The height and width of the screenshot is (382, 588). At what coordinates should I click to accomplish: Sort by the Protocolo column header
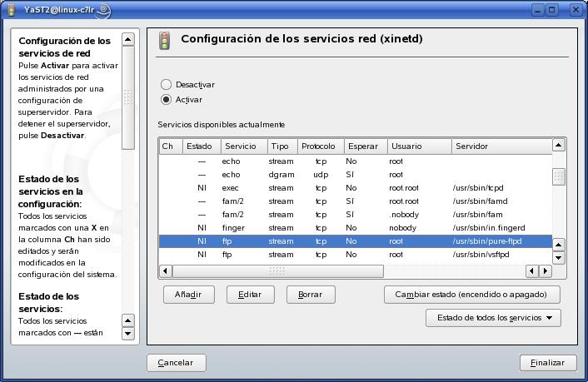(x=321, y=146)
